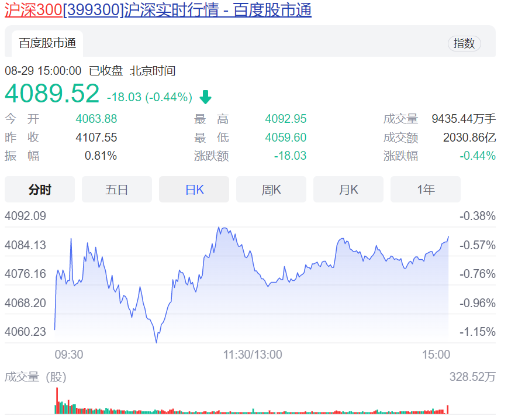
Task: Click the -0.57% percent axis label
Action: 478,245
